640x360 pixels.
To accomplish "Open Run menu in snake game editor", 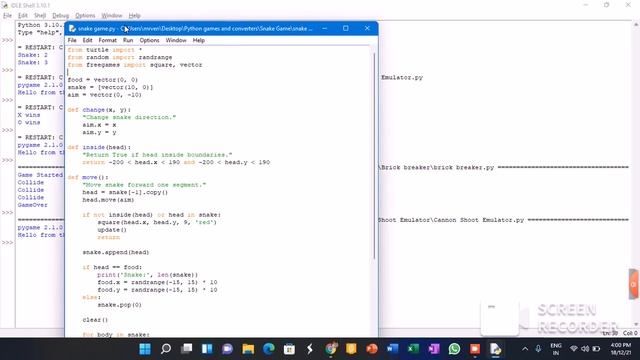I will (x=128, y=40).
